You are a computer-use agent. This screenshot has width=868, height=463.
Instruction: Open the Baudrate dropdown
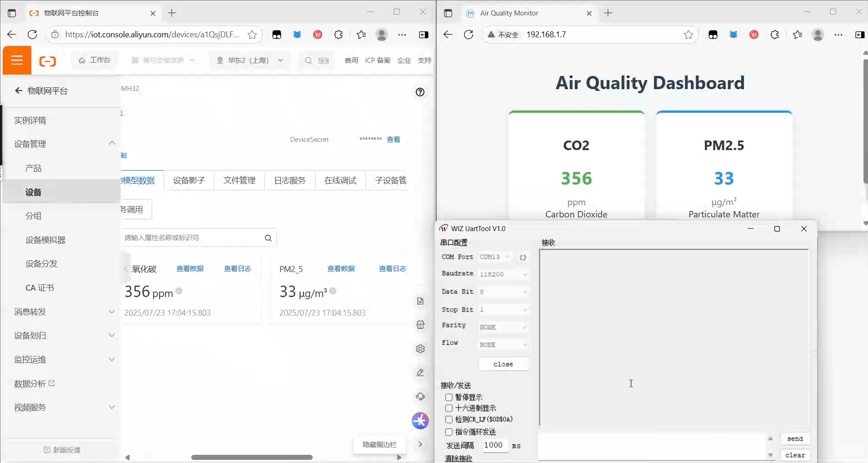(504, 274)
